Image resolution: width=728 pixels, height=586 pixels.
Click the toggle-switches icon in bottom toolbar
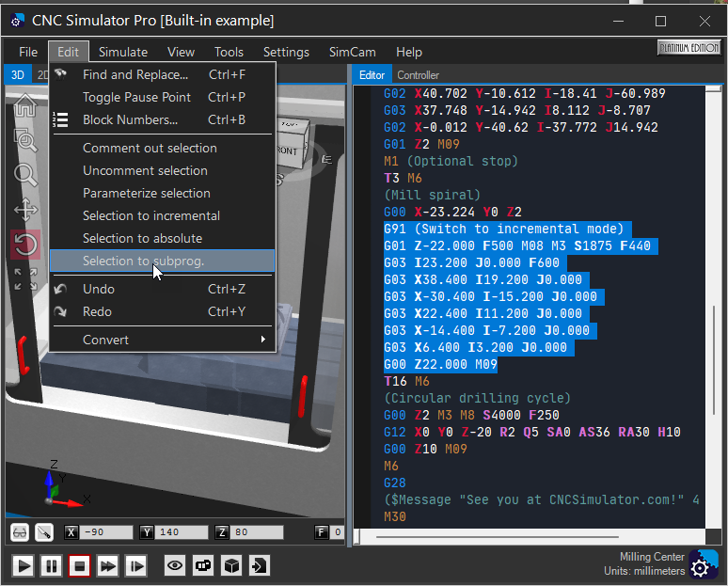click(203, 565)
